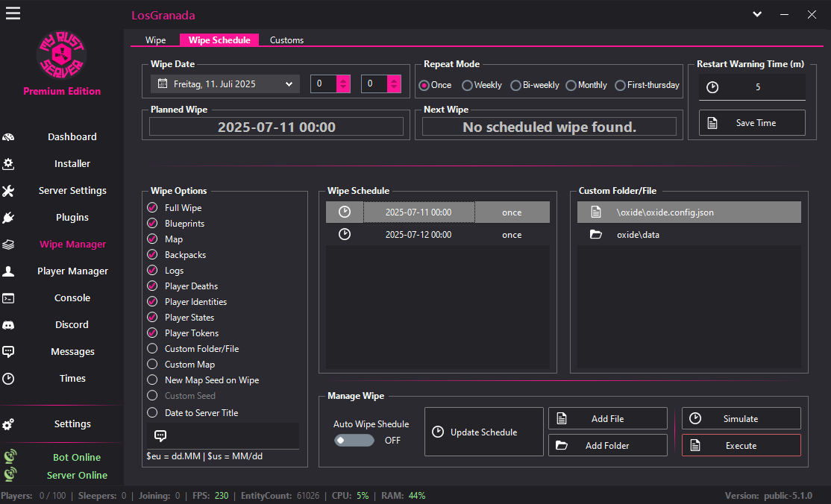831x504 pixels.
Task: Select the Bi-weekly repeat mode
Action: [534, 85]
